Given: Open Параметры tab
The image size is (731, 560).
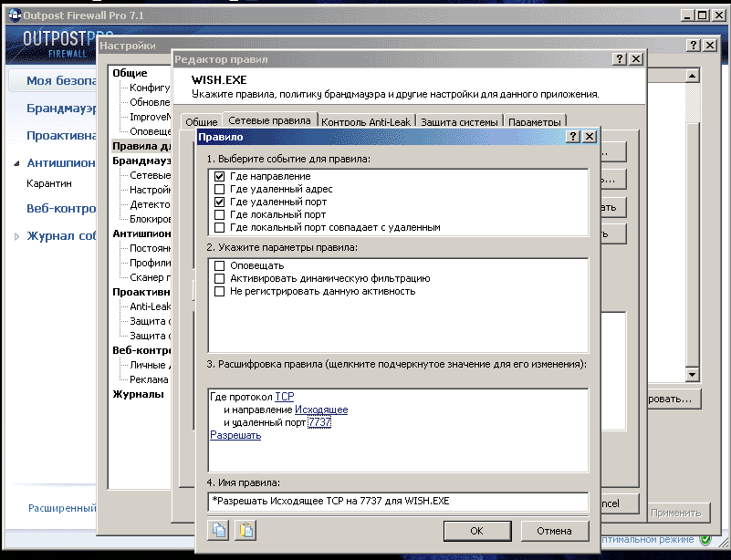Looking at the screenshot, I should coord(534,122).
